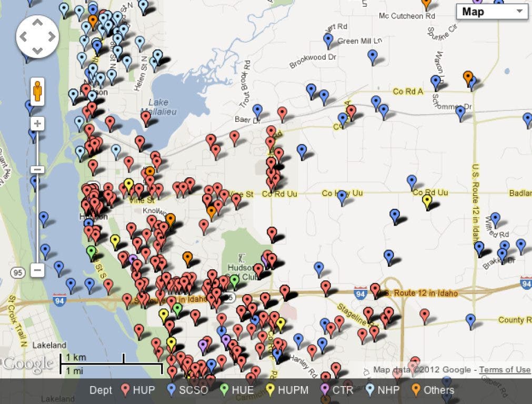Toggle HUE department in the legend
Screen dimensions: 532x404
coord(237,390)
